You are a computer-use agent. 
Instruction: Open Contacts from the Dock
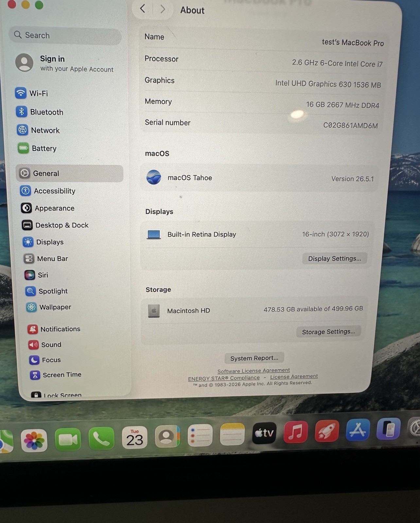167,436
